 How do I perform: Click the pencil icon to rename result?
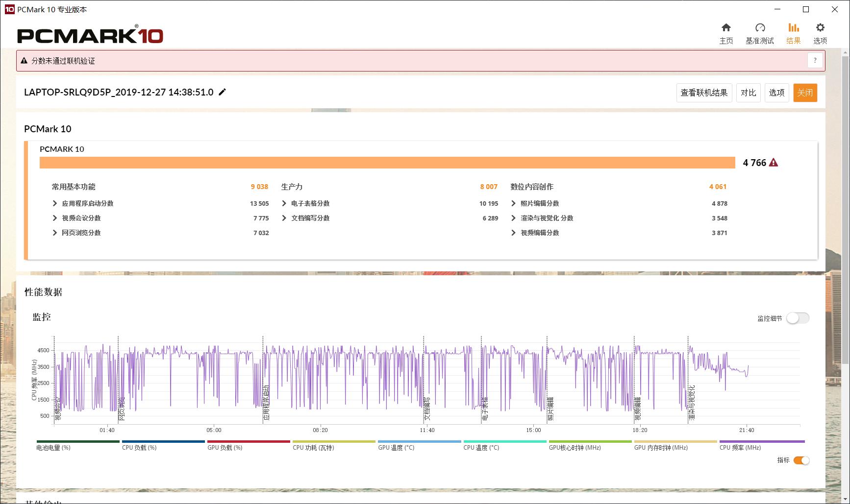point(223,92)
